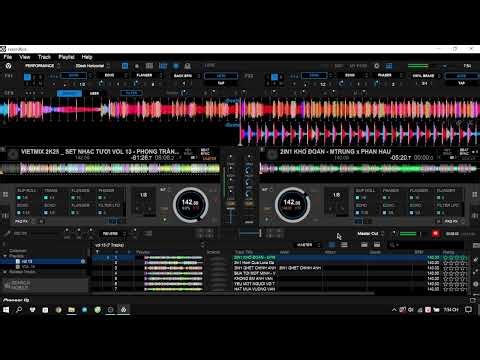Click right deck beat loop 1/8 display
The width and height of the screenshot is (480, 360).
[337, 195]
